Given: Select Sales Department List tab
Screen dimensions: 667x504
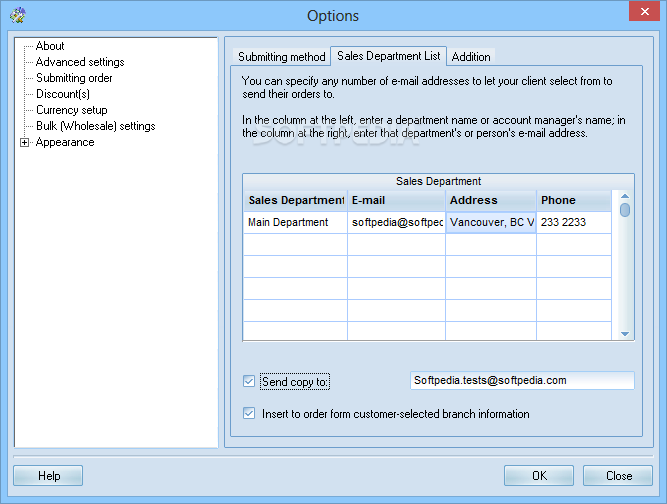Looking at the screenshot, I should 388,56.
